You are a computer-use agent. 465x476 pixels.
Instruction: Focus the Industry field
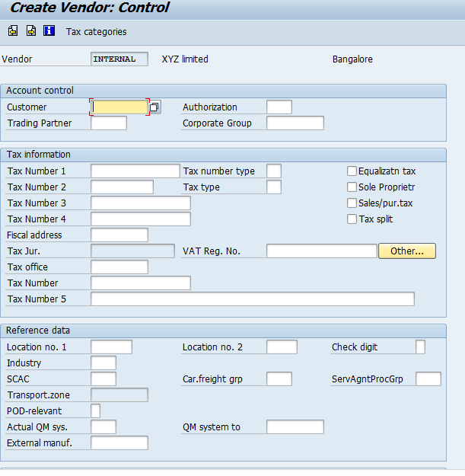[104, 363]
